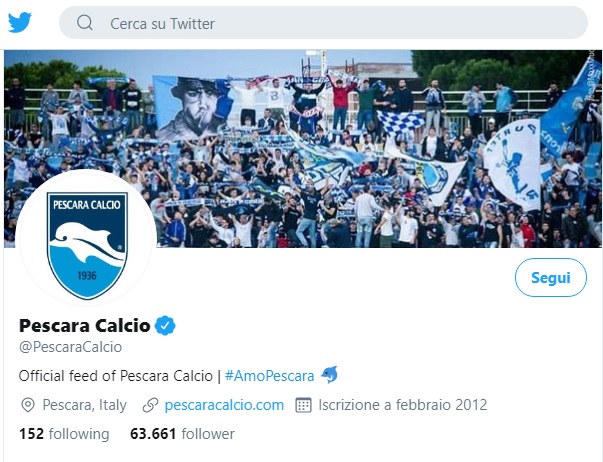
Task: Click the search magnifier icon
Action: coord(85,23)
